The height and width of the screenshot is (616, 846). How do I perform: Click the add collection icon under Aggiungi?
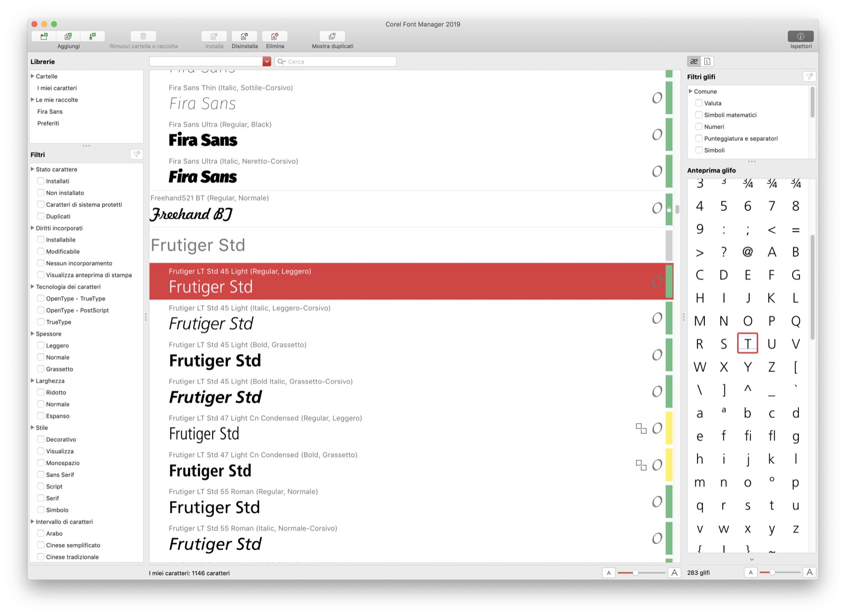68,36
